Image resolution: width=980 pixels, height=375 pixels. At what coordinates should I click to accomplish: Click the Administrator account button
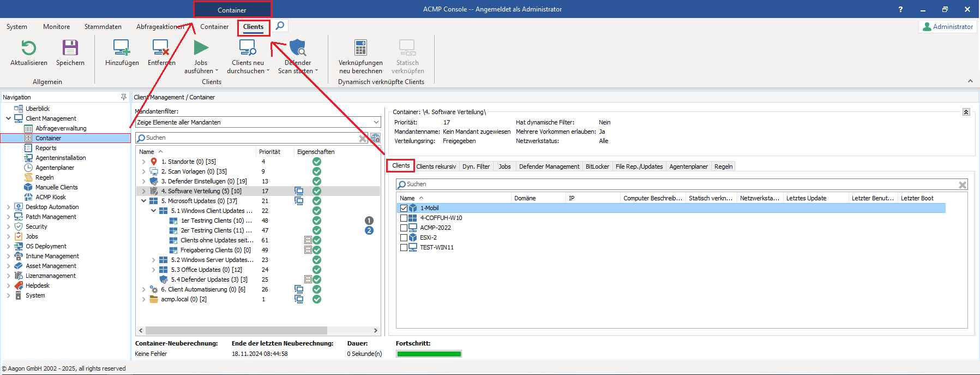(948, 27)
